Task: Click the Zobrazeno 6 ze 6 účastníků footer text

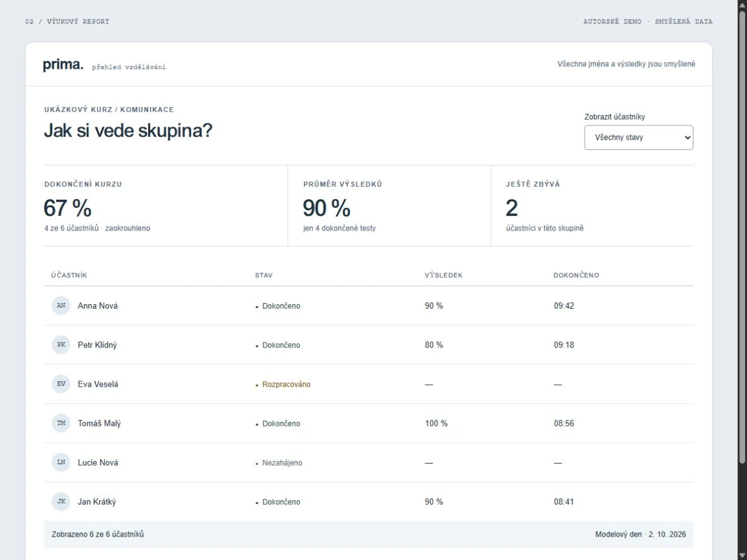Action: [x=98, y=534]
